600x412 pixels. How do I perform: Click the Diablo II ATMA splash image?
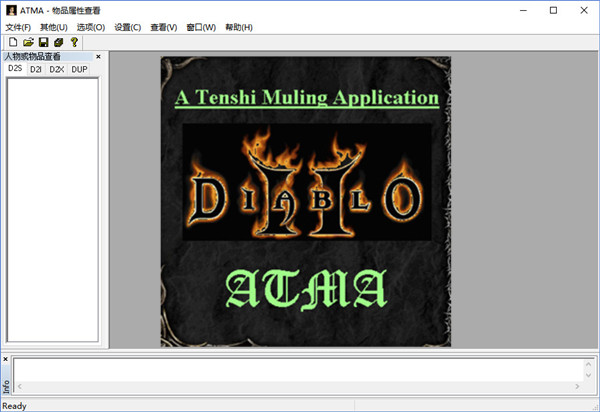[305, 201]
